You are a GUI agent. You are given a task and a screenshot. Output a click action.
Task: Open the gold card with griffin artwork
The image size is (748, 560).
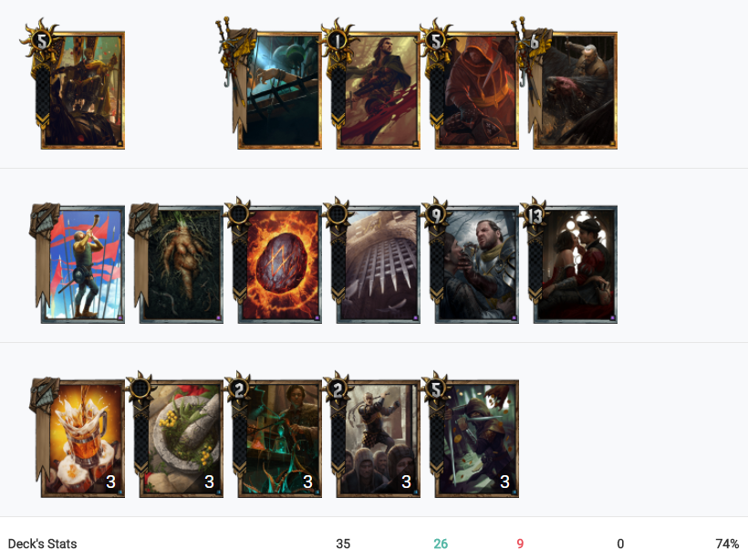[576, 90]
